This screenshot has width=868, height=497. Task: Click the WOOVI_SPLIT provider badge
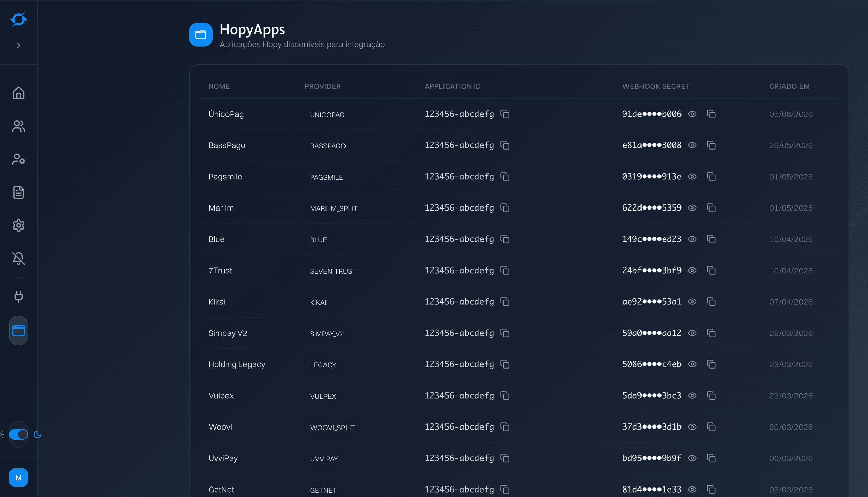pyautogui.click(x=333, y=428)
